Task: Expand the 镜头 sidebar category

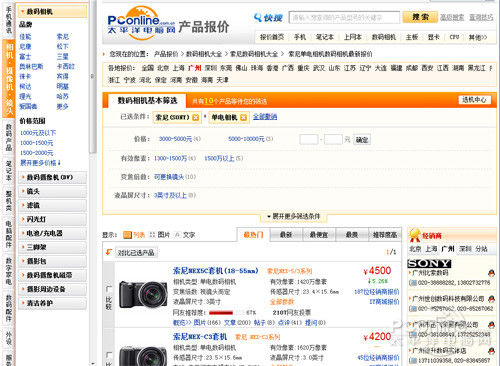Action: click(x=53, y=191)
